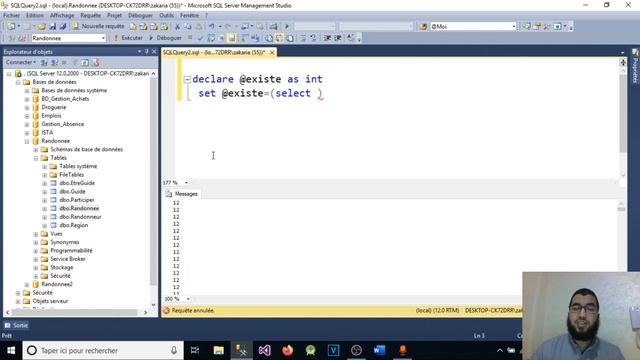Open the Requête menu
The image size is (640, 360).
click(91, 16)
